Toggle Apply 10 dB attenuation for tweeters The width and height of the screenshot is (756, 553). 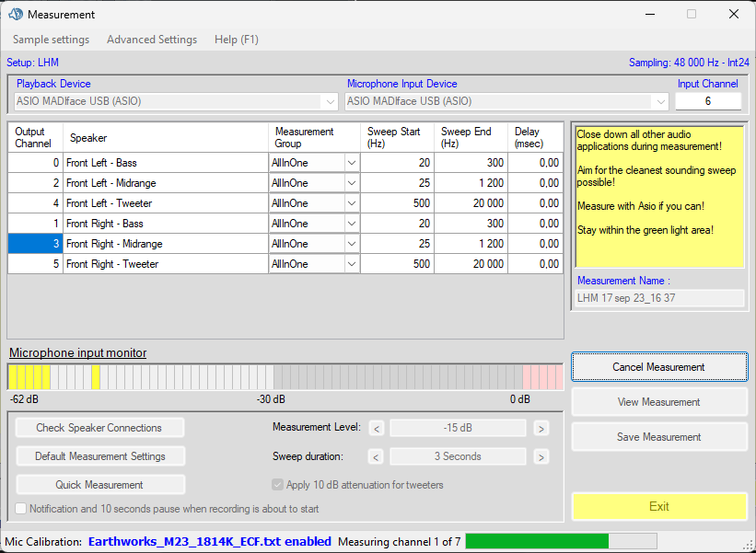[278, 485]
